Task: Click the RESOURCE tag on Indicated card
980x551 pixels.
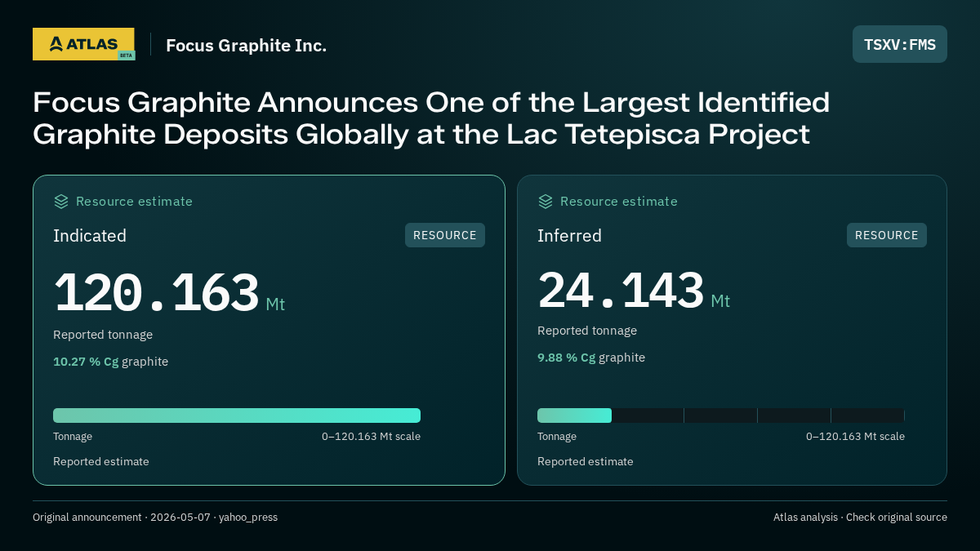Action: (445, 235)
